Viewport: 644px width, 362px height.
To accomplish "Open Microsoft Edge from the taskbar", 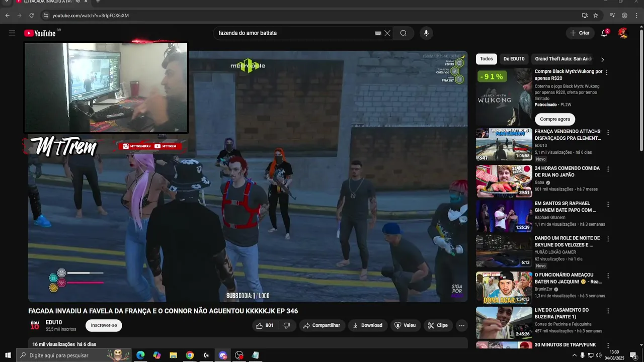I will [x=140, y=355].
